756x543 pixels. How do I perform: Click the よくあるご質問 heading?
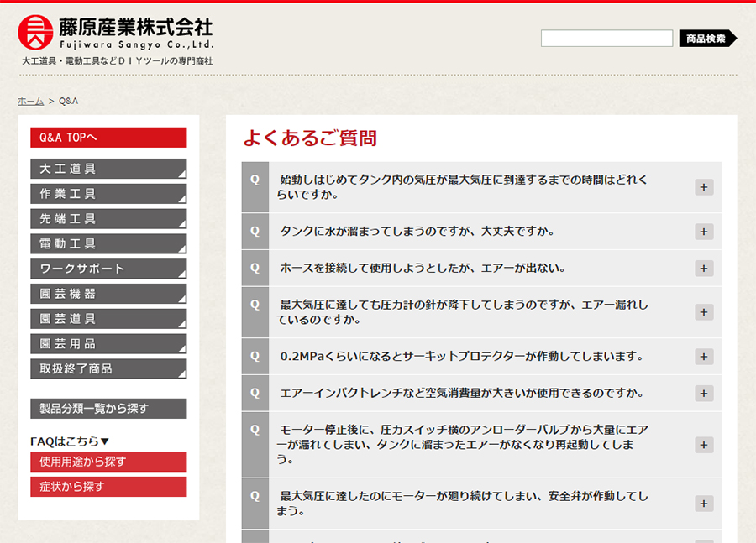point(310,138)
